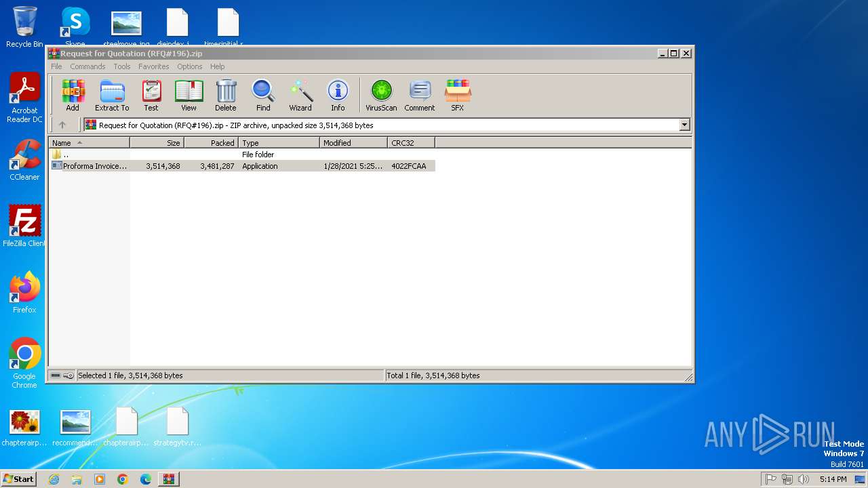
Task: Open Acrobat Reader DC desktop shortcut
Action: click(x=24, y=98)
